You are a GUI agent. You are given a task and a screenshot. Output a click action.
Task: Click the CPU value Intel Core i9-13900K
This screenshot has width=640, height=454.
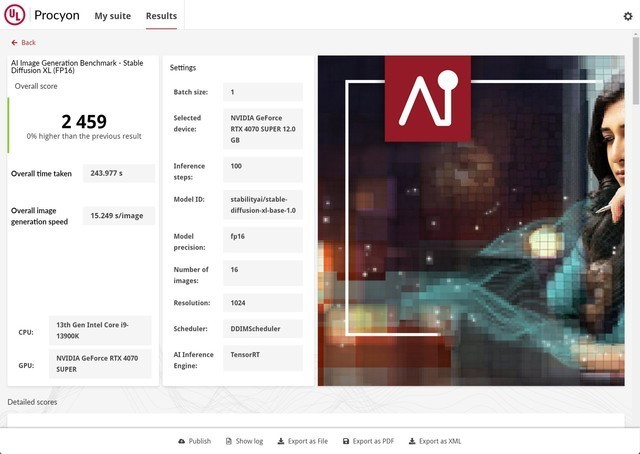(x=102, y=331)
